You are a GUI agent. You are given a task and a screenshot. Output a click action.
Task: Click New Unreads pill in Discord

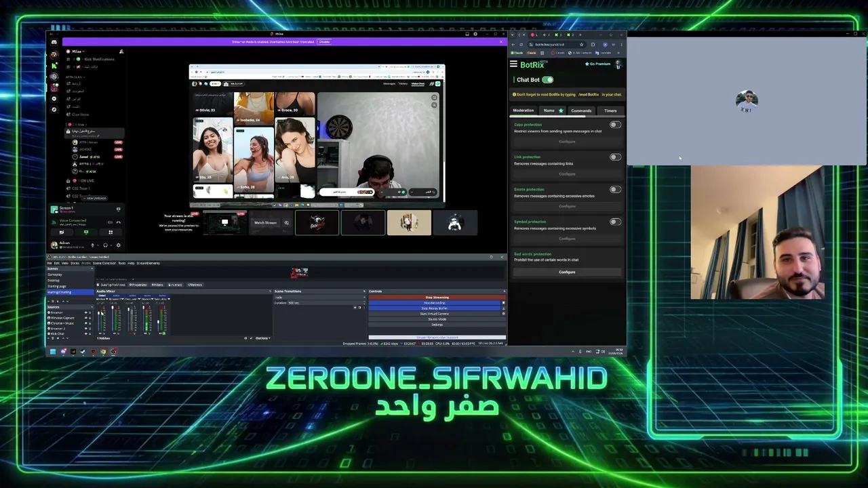coord(94,199)
